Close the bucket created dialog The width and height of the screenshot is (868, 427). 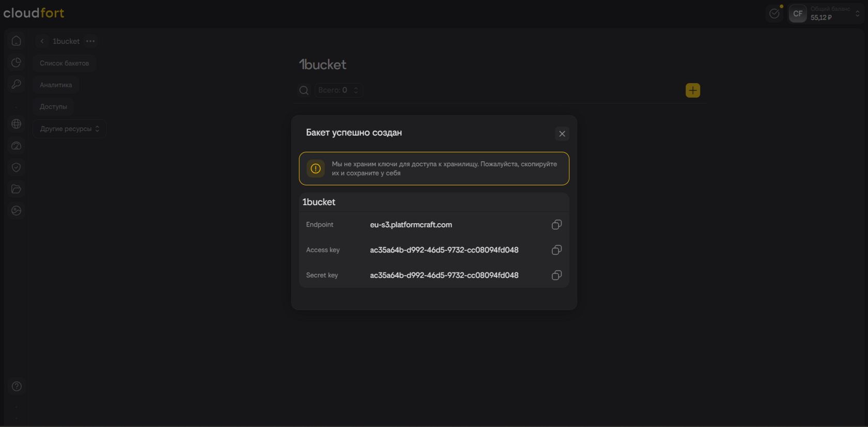(562, 134)
